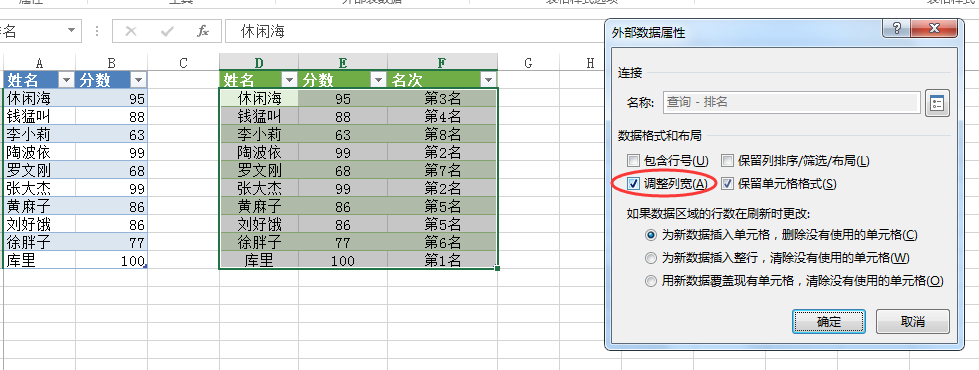Open formula bar options dots icon
979x370 pixels.
click(97, 31)
